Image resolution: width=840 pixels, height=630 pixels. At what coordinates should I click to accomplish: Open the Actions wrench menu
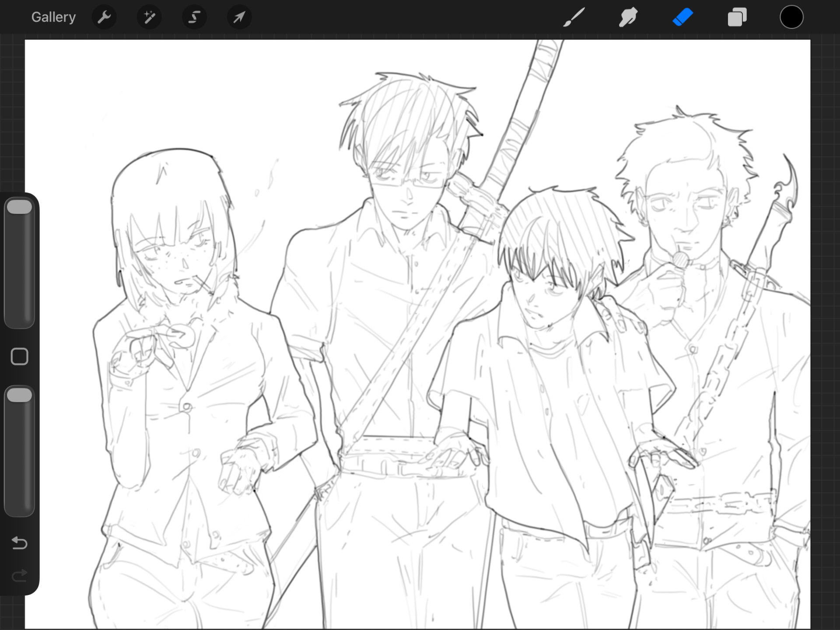104,17
